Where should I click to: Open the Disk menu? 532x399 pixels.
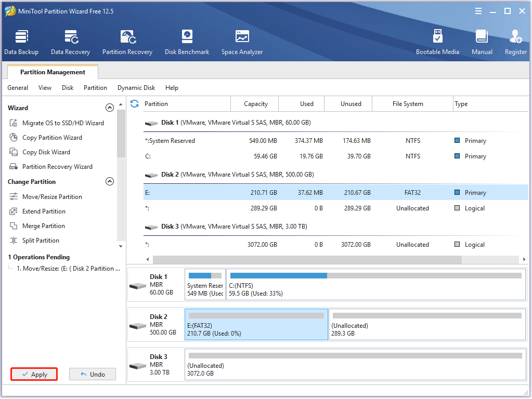tap(68, 88)
